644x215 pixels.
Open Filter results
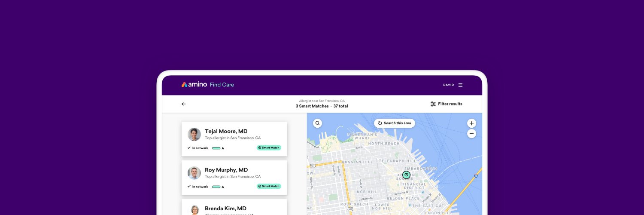[447, 104]
